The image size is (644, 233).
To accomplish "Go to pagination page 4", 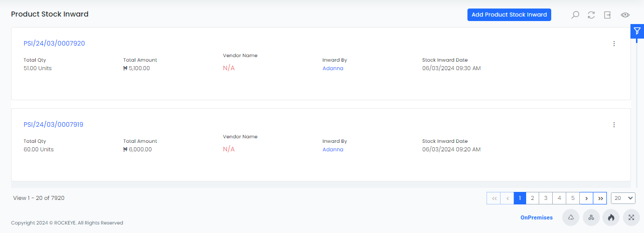I will pyautogui.click(x=559, y=198).
